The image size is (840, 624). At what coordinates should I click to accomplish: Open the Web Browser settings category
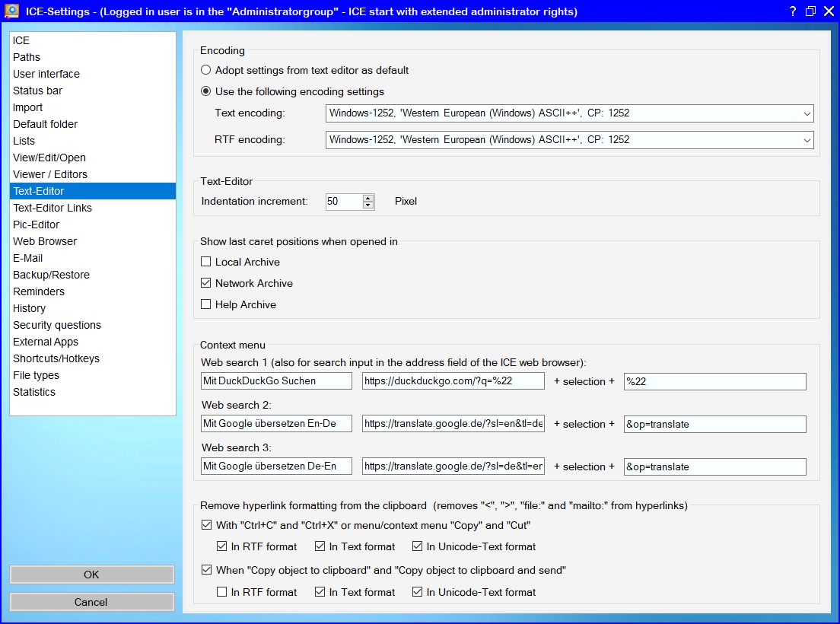(45, 241)
